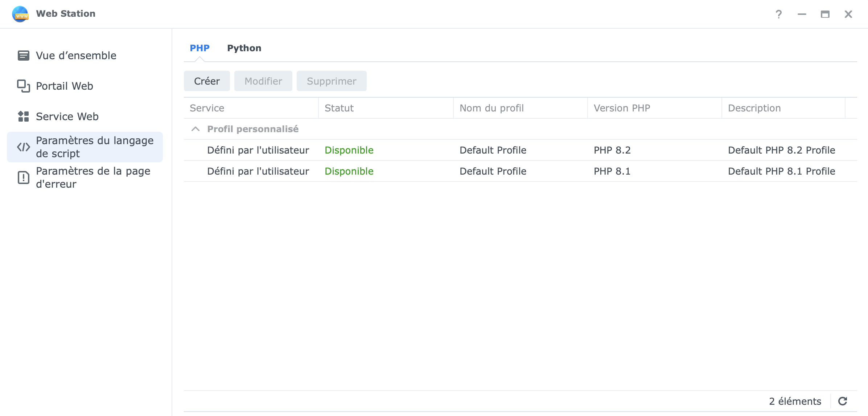Screen dimensions: 868x416
Task: Sort by the Statut column header
Action: pos(339,108)
